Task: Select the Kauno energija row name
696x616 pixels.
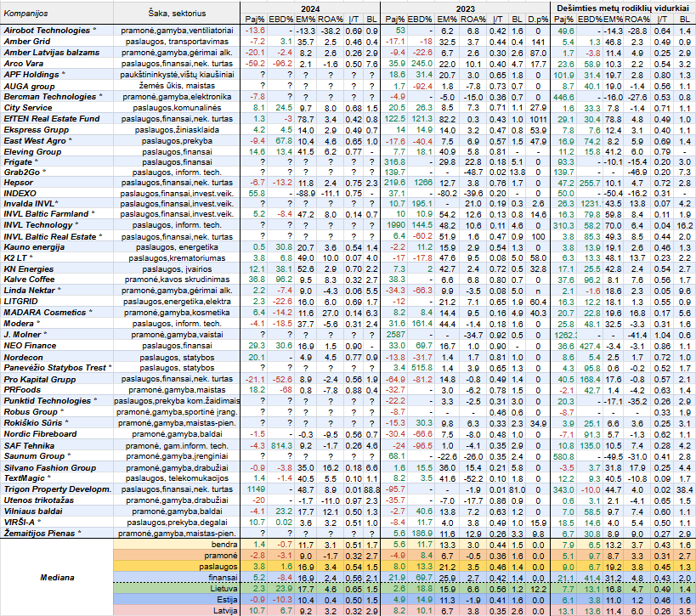Action: point(34,247)
